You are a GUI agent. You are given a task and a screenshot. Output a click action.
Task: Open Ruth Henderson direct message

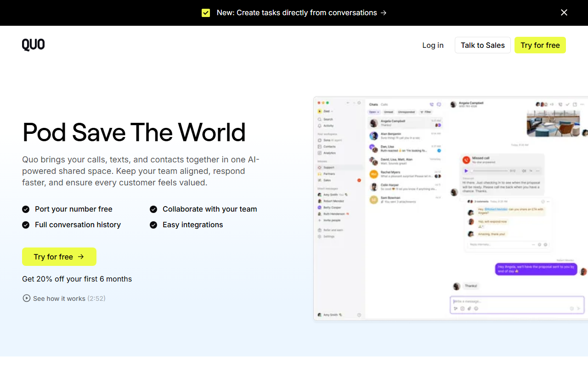(x=333, y=214)
